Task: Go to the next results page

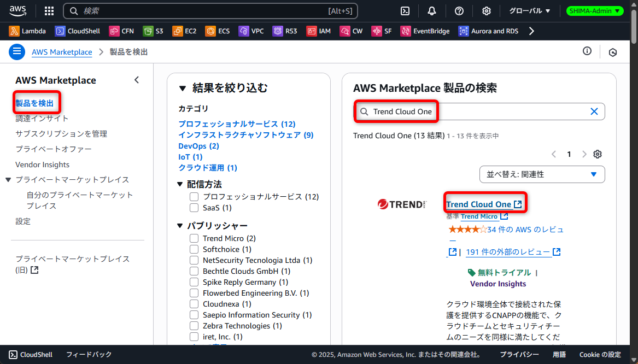Action: (584, 154)
